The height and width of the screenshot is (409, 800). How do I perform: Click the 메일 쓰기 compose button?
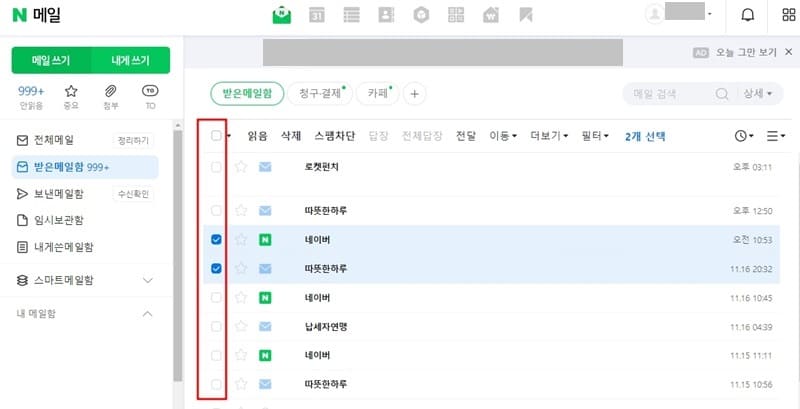50,60
